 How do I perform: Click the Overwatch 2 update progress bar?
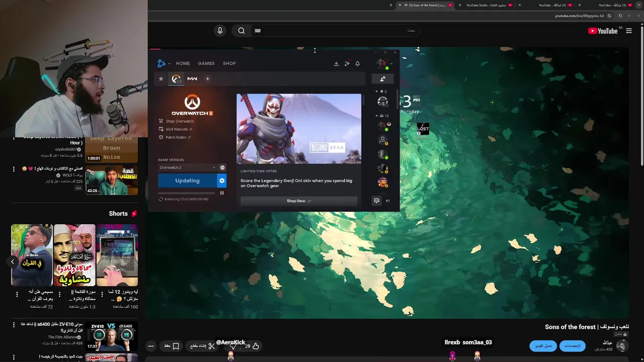coord(187,193)
